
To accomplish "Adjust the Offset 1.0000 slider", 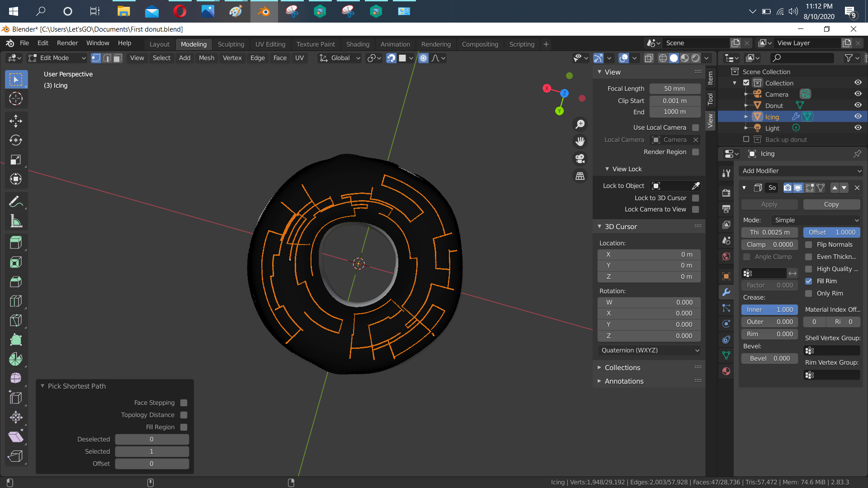I will pos(832,232).
